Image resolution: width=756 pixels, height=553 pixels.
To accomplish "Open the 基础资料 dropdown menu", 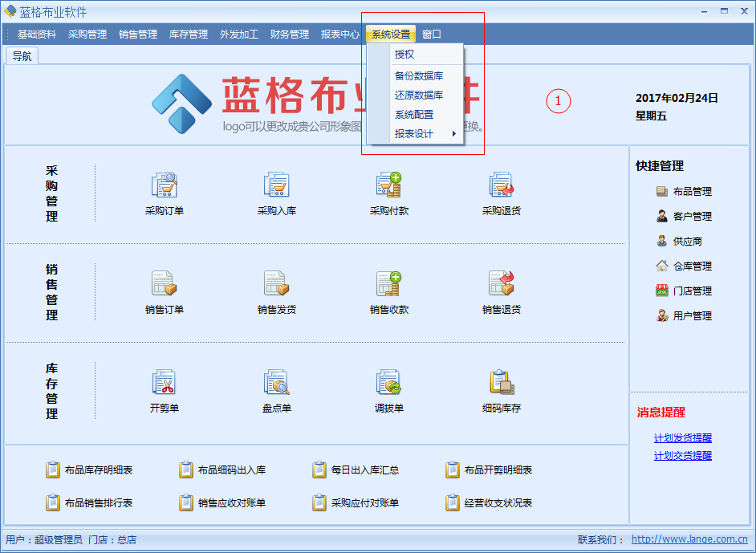I will click(37, 35).
